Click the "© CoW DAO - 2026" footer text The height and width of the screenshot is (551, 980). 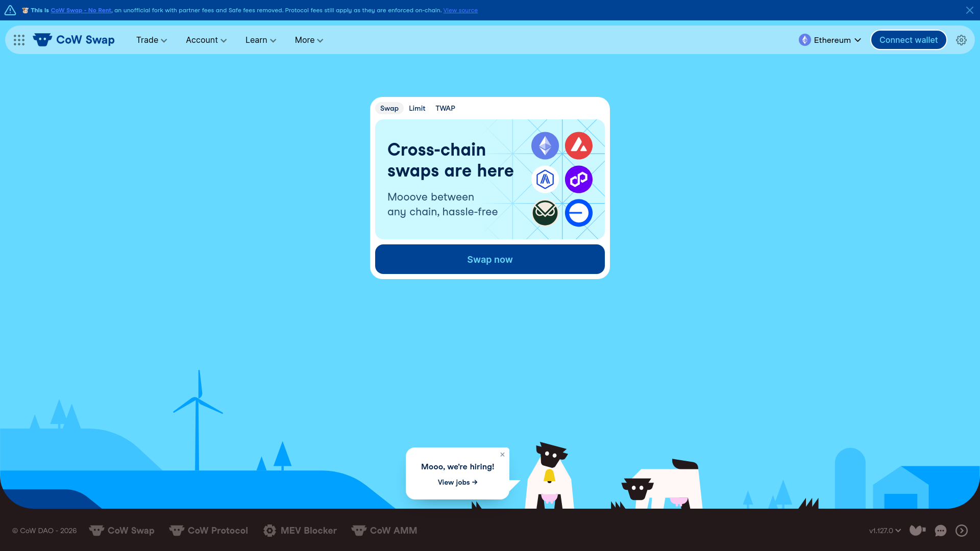tap(44, 531)
